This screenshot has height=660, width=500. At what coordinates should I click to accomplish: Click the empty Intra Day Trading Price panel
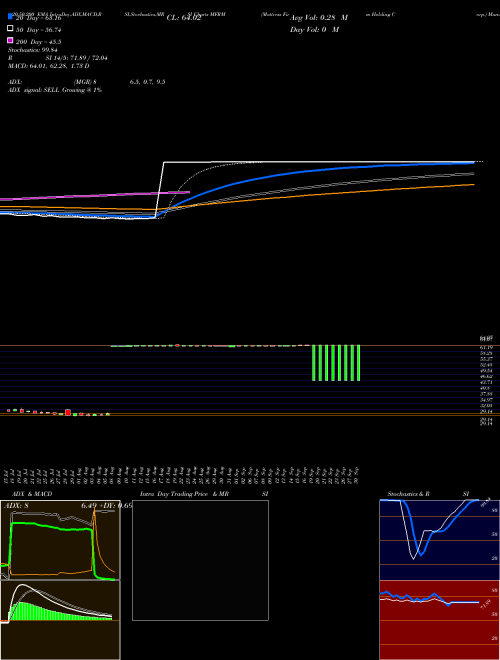pos(200,560)
